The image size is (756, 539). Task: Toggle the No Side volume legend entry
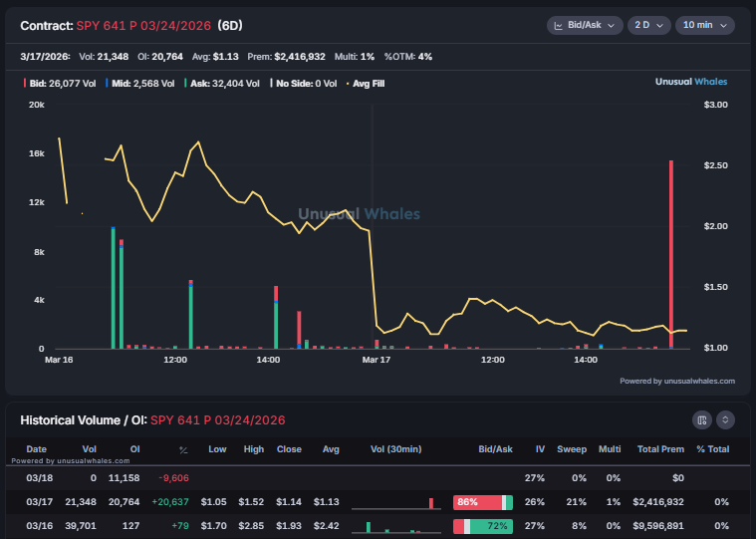(x=303, y=84)
